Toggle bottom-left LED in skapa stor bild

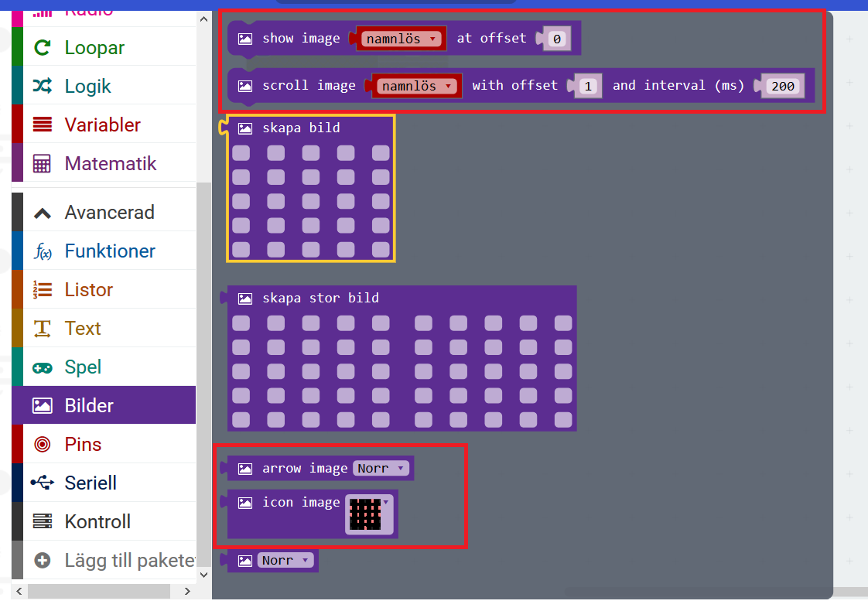click(x=241, y=420)
